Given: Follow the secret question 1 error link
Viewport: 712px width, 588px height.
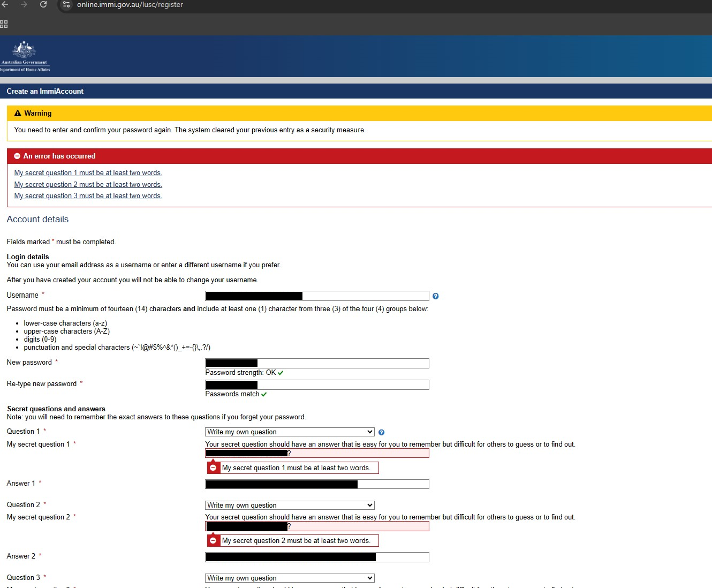Looking at the screenshot, I should point(88,173).
